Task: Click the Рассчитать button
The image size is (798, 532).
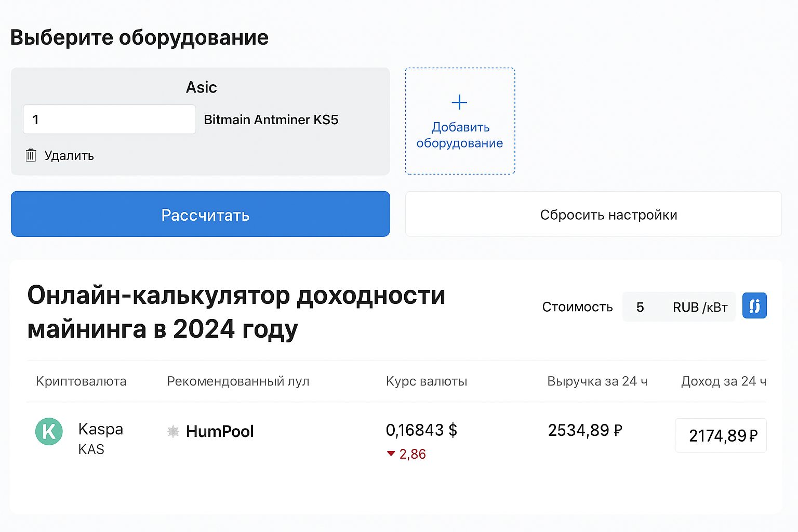Action: click(201, 214)
